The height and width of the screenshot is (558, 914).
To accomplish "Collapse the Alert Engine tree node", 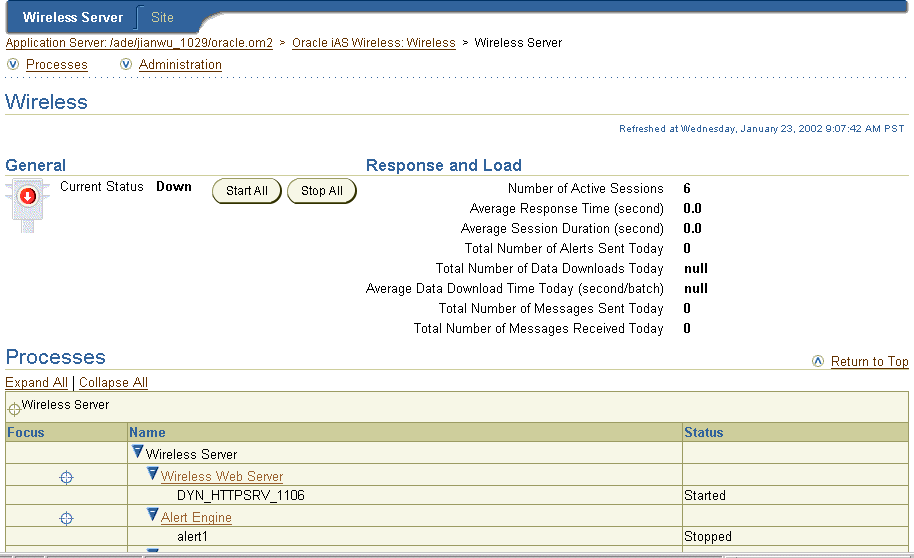I will tap(153, 514).
